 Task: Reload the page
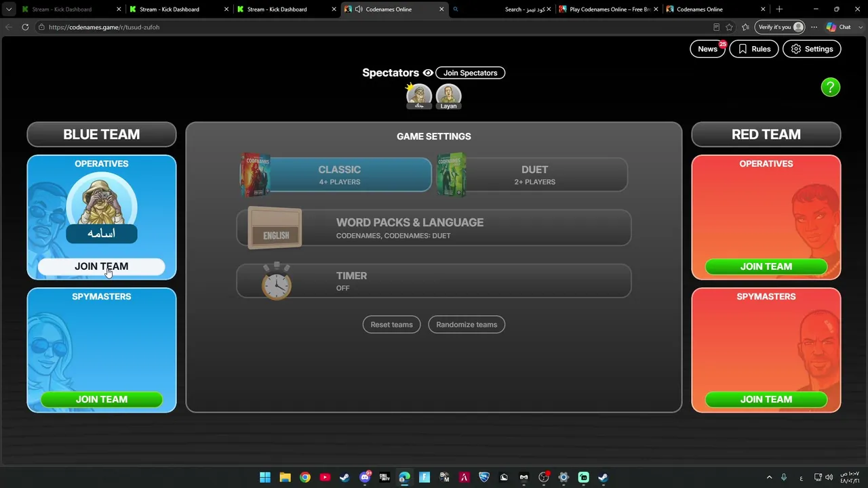(x=25, y=27)
